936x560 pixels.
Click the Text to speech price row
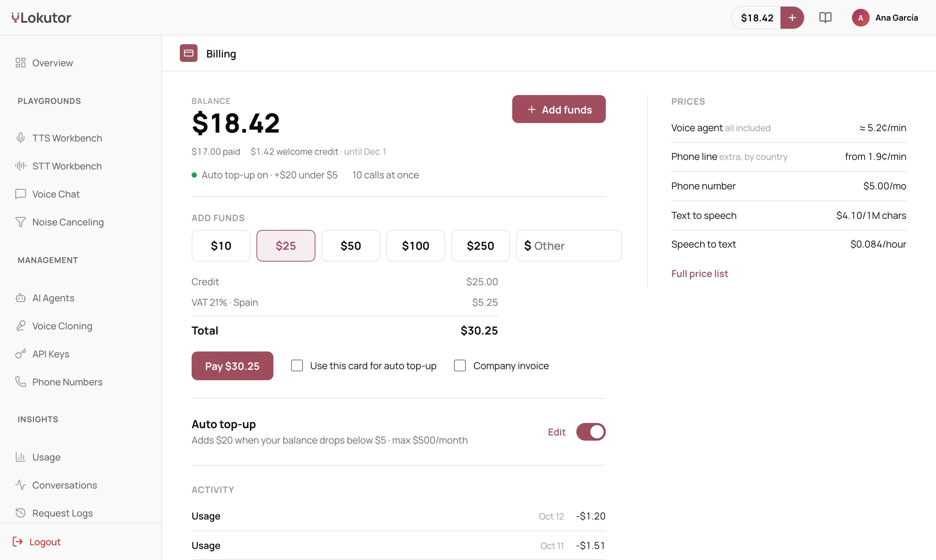(x=789, y=216)
